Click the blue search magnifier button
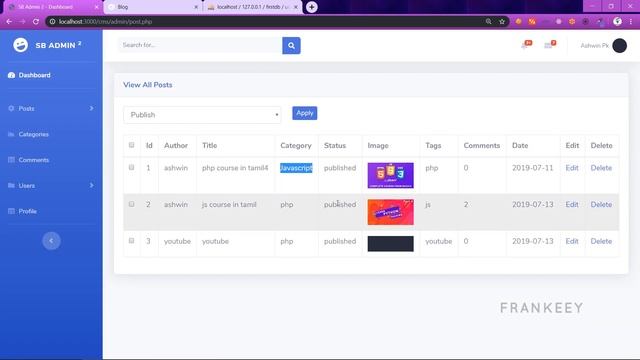Image resolution: width=640 pixels, height=360 pixels. click(291, 46)
